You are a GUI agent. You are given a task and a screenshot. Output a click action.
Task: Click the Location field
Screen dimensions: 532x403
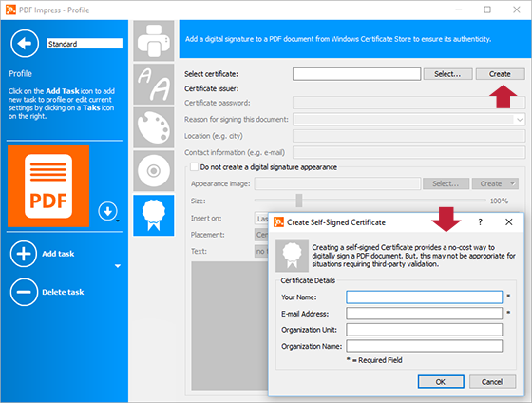(408, 136)
